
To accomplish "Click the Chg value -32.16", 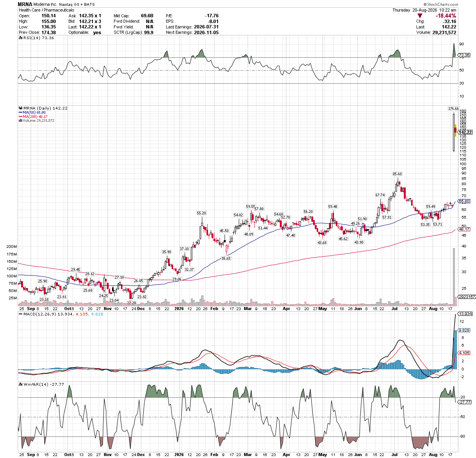I will pos(449,22).
